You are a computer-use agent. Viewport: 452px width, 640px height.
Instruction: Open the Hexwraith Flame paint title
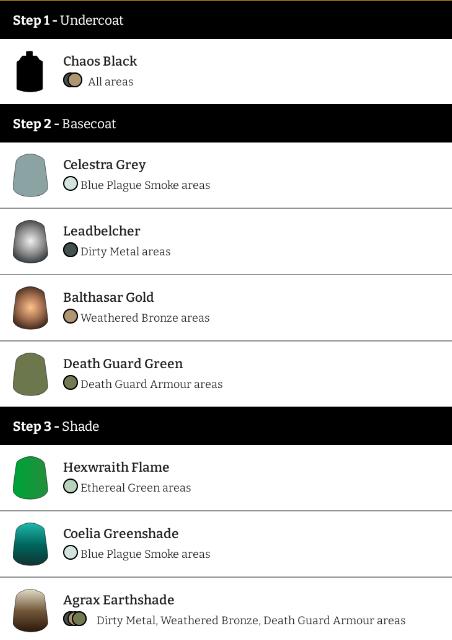coord(116,467)
